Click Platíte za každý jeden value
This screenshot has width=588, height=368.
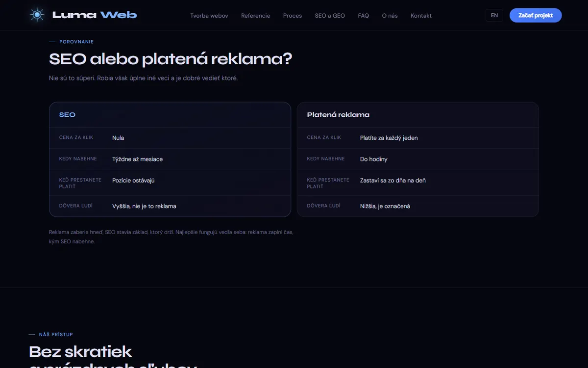point(389,138)
